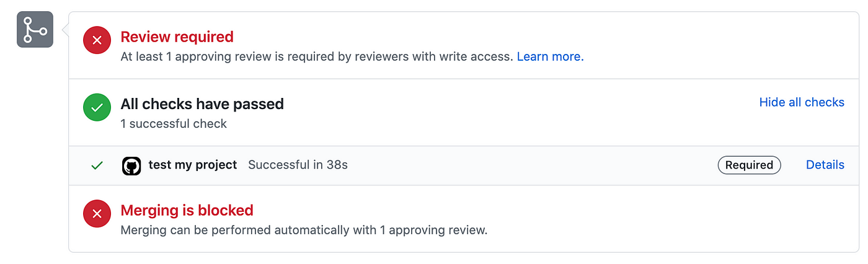Click the Required badge
Image resolution: width=868 pixels, height=264 pixels.
[x=749, y=165]
